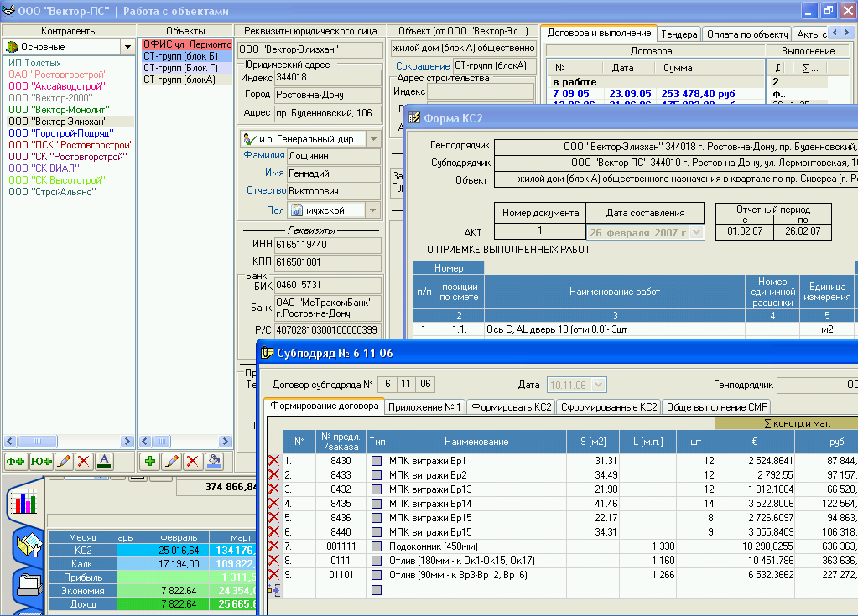The image size is (858, 616).
Task: Toggle Тип box for МПК витражи Вр13
Action: coord(377,489)
